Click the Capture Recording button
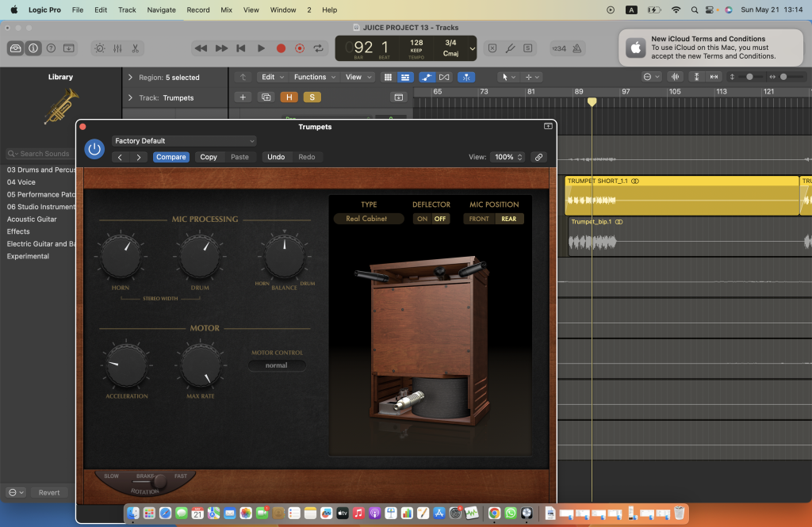Image resolution: width=812 pixels, height=527 pixels. tap(300, 48)
